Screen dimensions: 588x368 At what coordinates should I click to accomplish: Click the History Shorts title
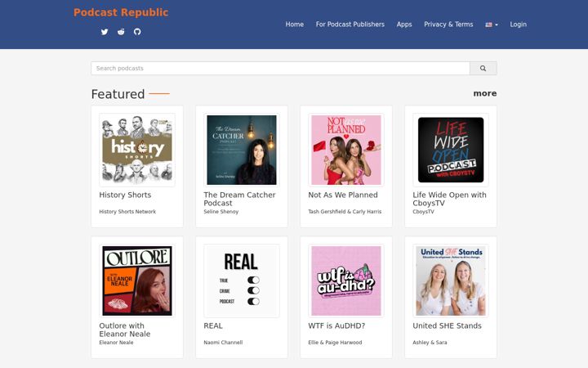[x=125, y=195]
